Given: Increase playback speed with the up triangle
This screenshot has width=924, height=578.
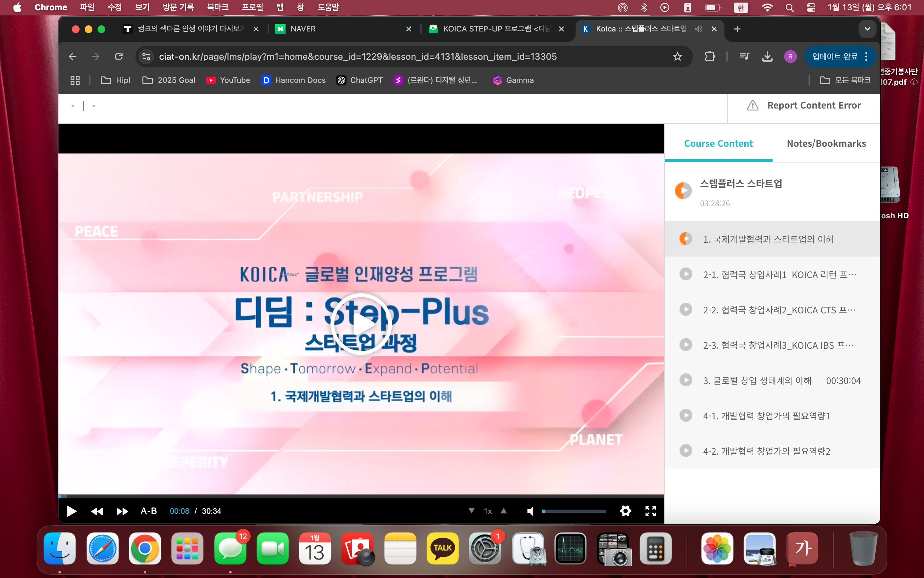Looking at the screenshot, I should 504,511.
